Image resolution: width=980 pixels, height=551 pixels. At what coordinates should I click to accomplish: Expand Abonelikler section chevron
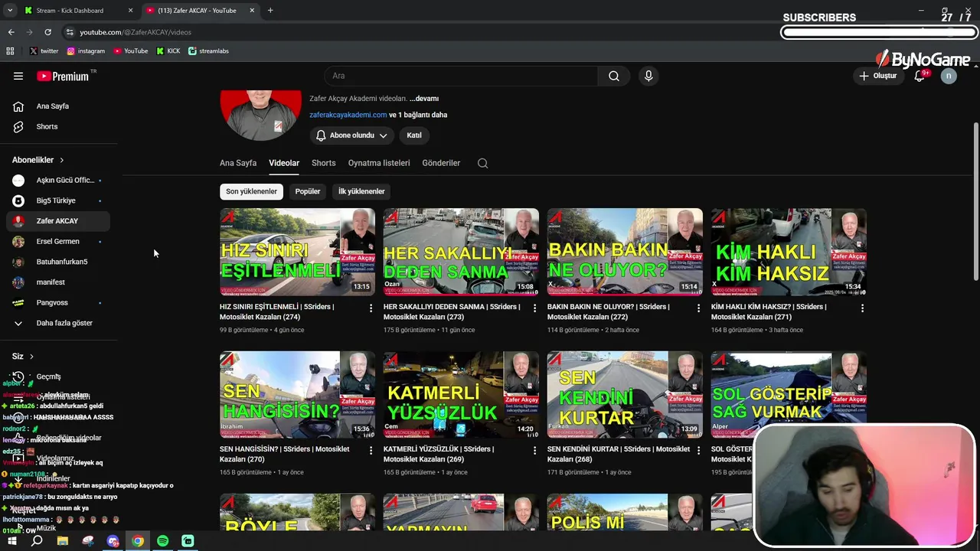[61, 160]
